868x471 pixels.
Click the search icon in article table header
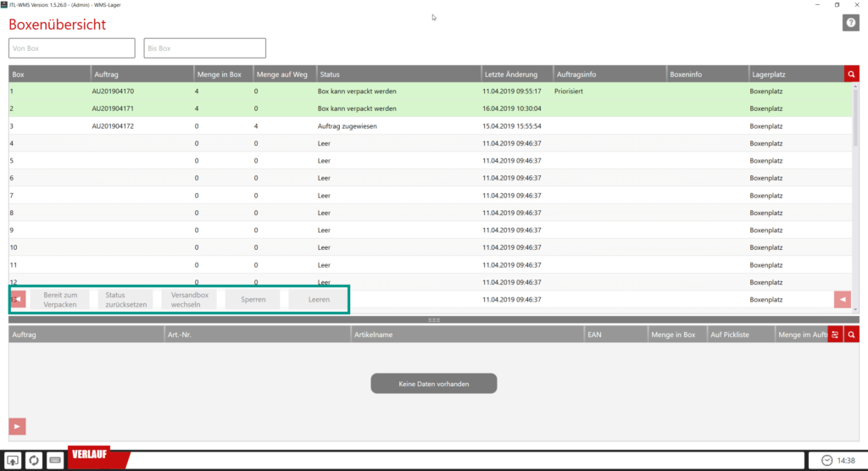click(x=851, y=335)
